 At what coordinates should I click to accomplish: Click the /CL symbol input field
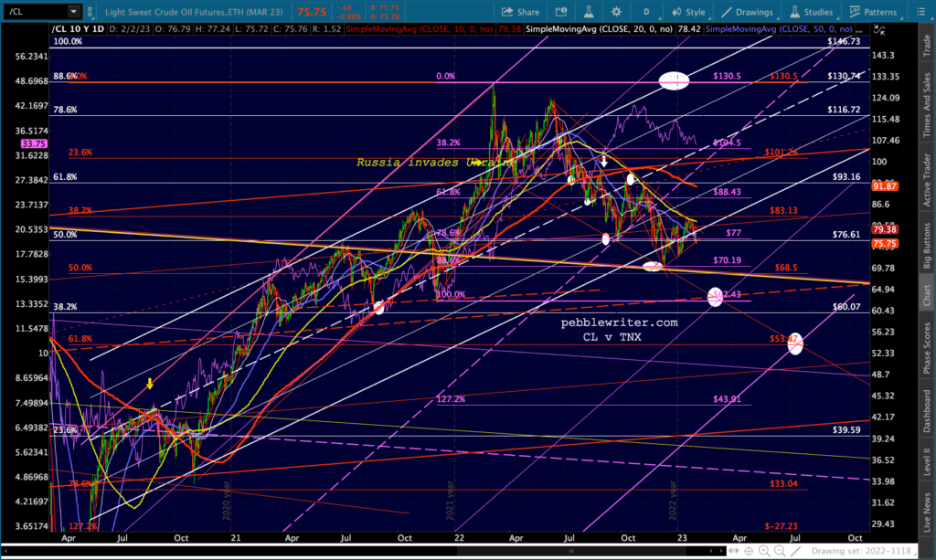pos(36,11)
